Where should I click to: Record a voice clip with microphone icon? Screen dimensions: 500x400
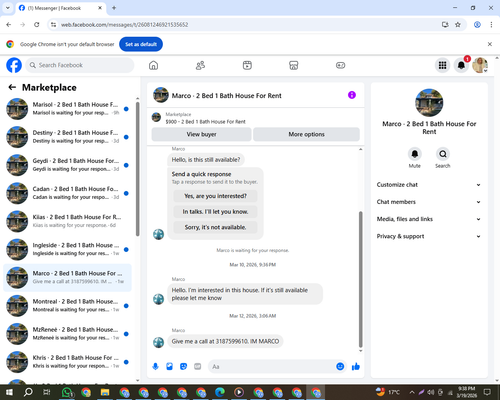click(155, 367)
